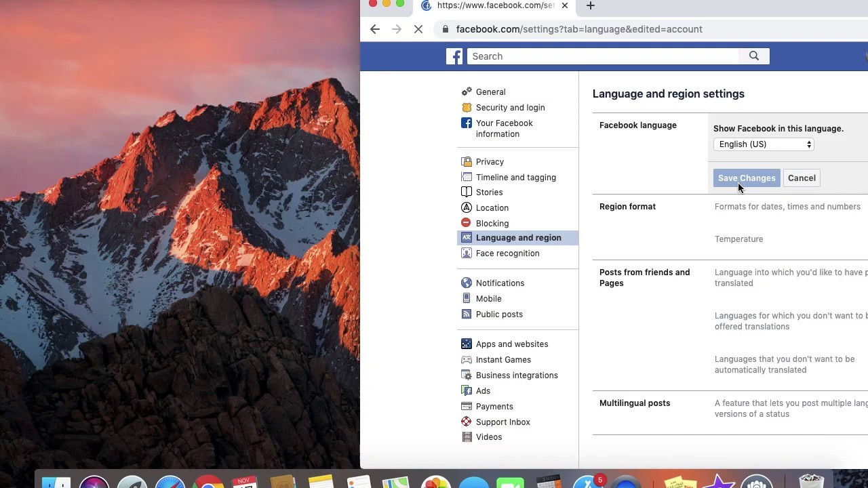The image size is (868, 488).
Task: Click the Notifications globe icon
Action: point(467,283)
